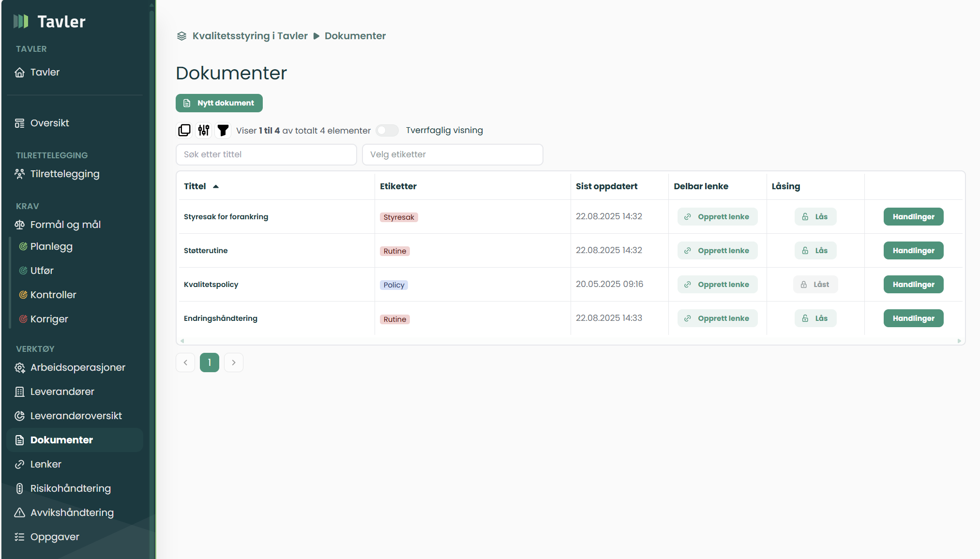Enable the Tverrfaglig visning switch
This screenshot has height=559, width=980.
pyautogui.click(x=387, y=130)
